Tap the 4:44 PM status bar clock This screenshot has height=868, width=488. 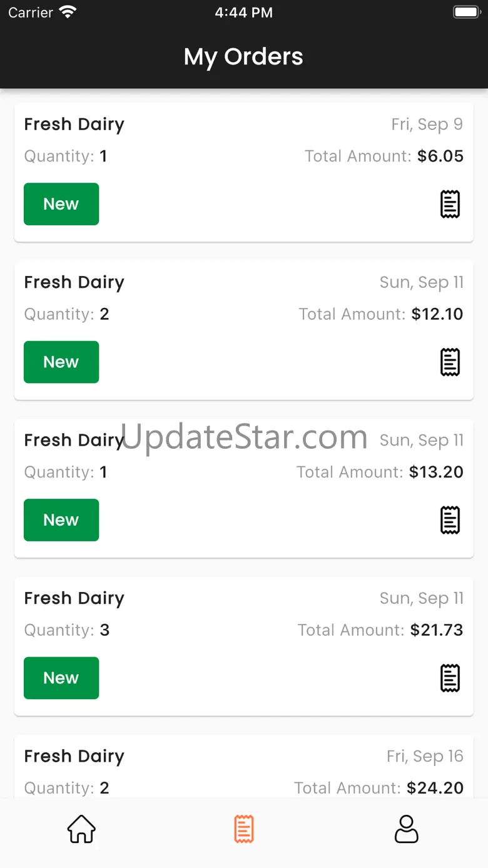coord(243,13)
